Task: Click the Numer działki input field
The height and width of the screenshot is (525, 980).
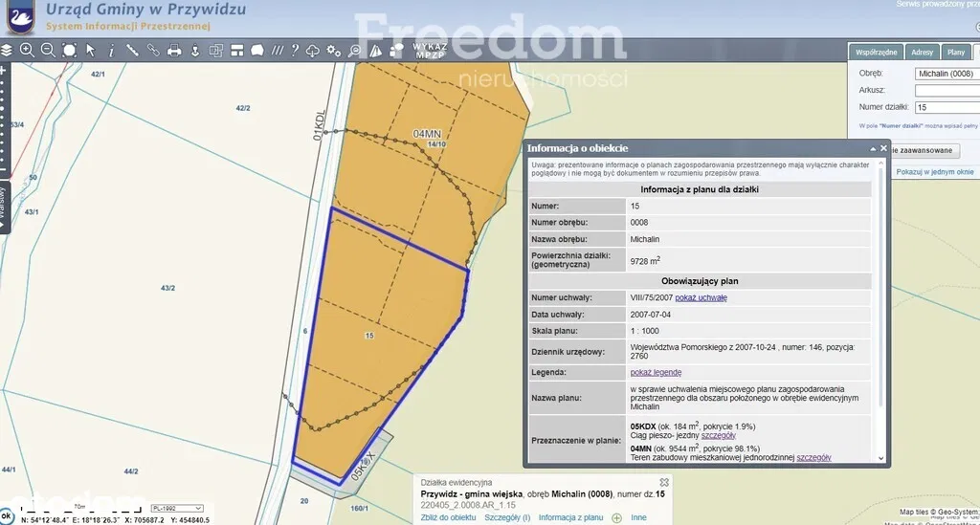Action: (x=946, y=108)
